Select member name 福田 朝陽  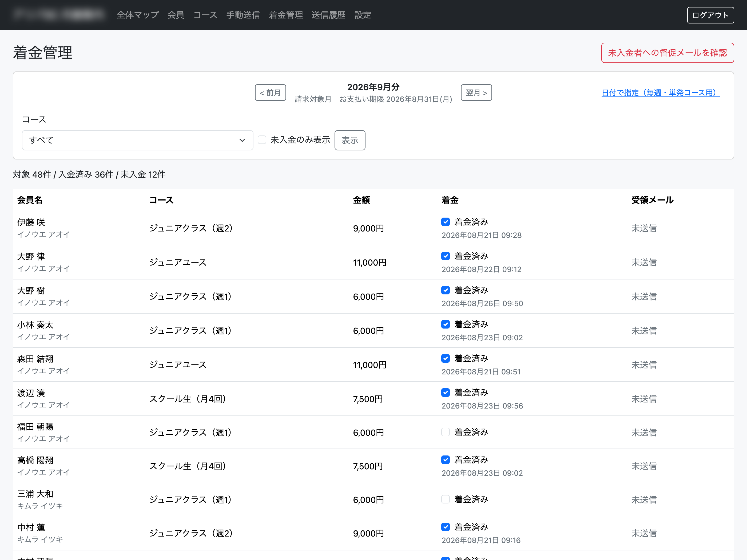[x=35, y=426]
